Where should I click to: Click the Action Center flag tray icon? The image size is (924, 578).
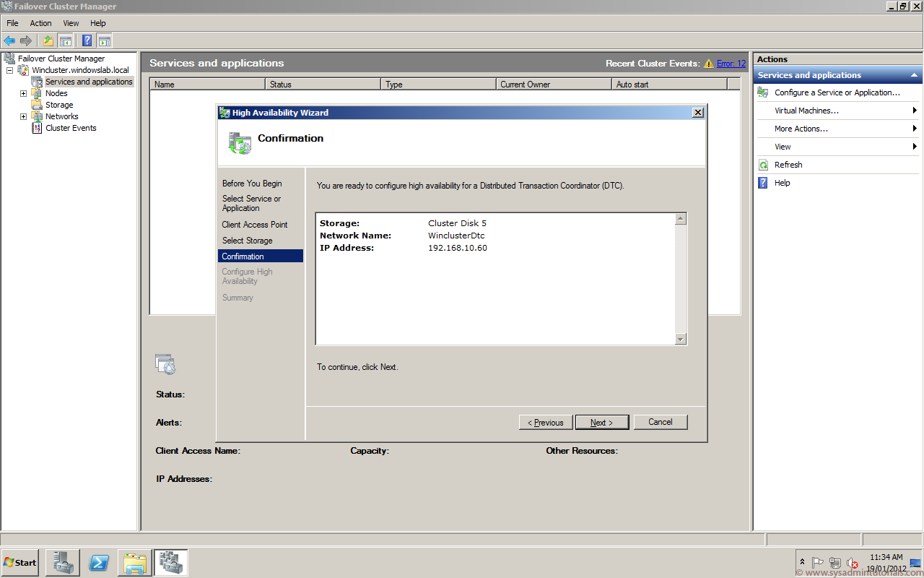pyautogui.click(x=818, y=563)
